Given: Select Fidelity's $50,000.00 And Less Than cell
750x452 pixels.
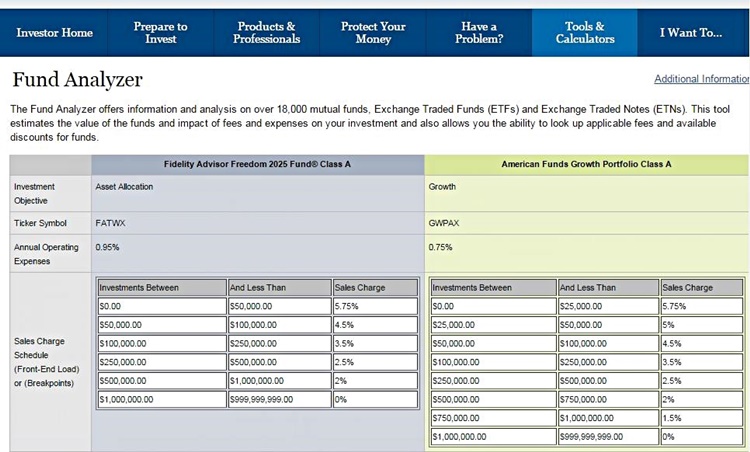Looking at the screenshot, I should pos(280,306).
